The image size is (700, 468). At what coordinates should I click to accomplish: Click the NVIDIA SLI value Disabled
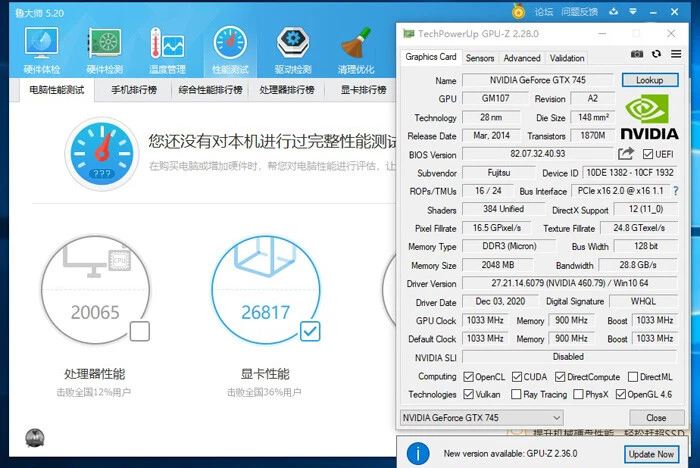[x=570, y=357]
